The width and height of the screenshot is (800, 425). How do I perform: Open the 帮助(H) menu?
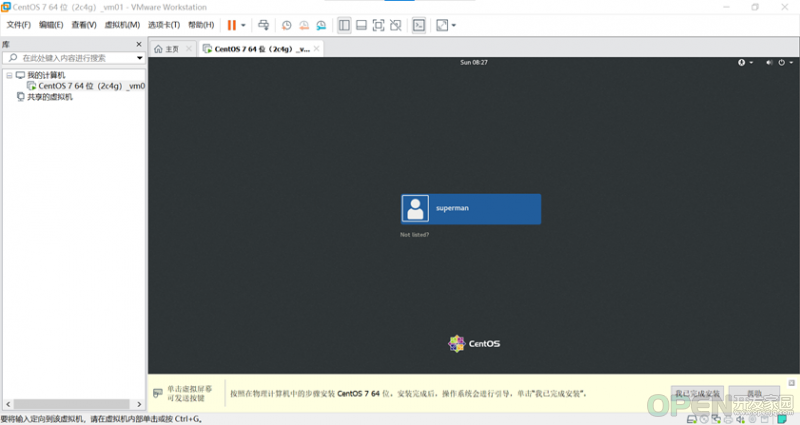(x=201, y=25)
